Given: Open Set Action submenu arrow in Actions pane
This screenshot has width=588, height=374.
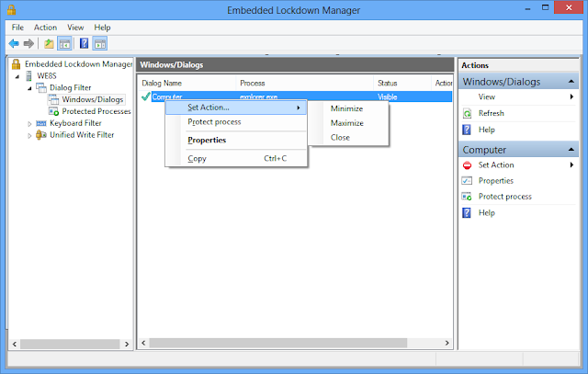Looking at the screenshot, I should point(571,164).
